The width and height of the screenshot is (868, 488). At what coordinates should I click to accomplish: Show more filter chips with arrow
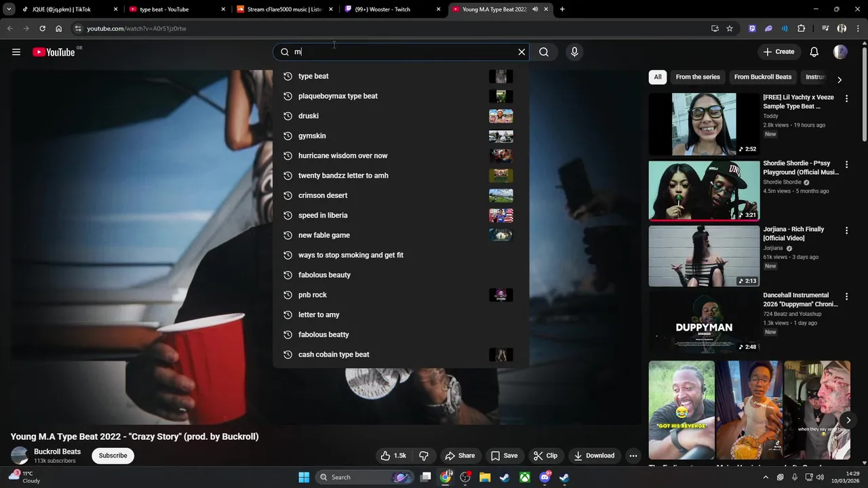click(x=840, y=80)
